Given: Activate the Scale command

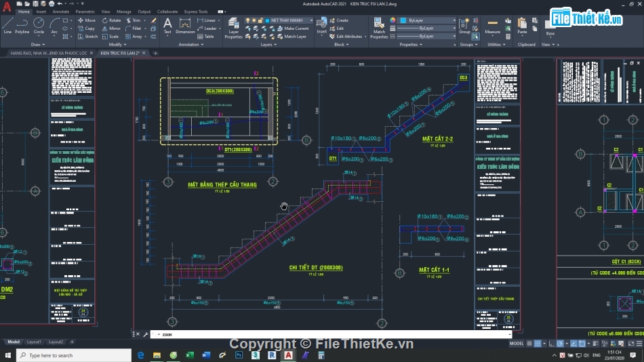Looking at the screenshot, I should [x=110, y=37].
